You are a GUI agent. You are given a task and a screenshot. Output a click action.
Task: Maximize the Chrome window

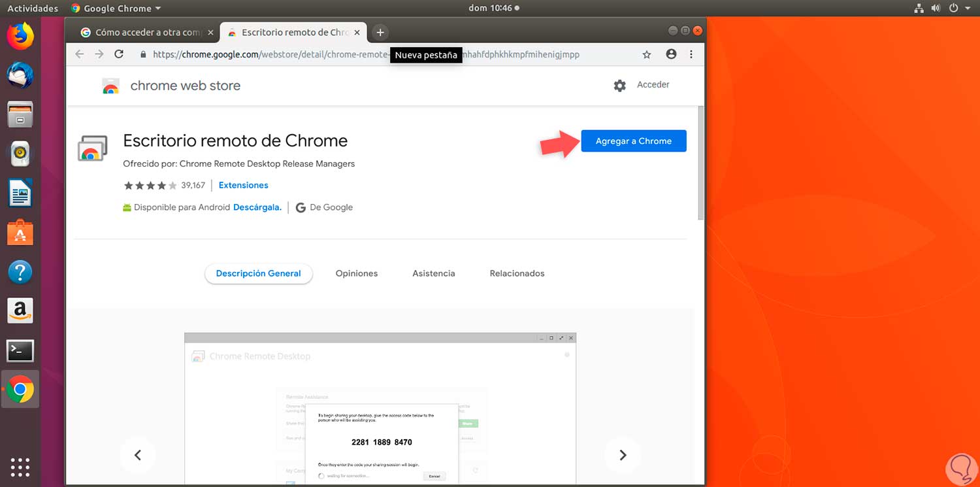(x=685, y=31)
